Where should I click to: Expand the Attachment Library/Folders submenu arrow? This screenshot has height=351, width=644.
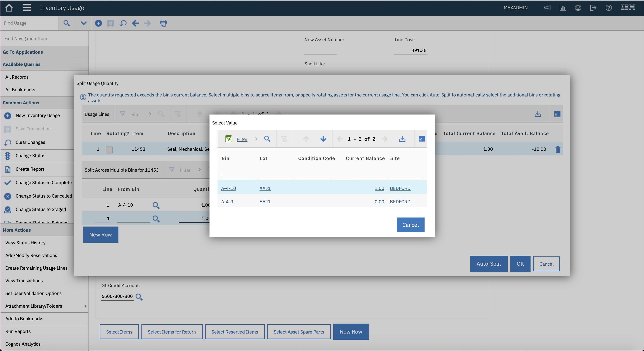click(x=85, y=306)
